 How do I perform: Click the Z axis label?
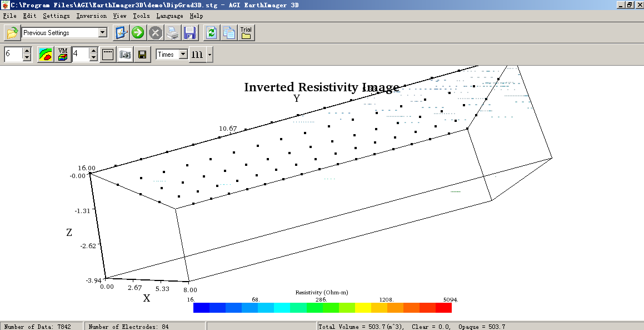(x=69, y=233)
